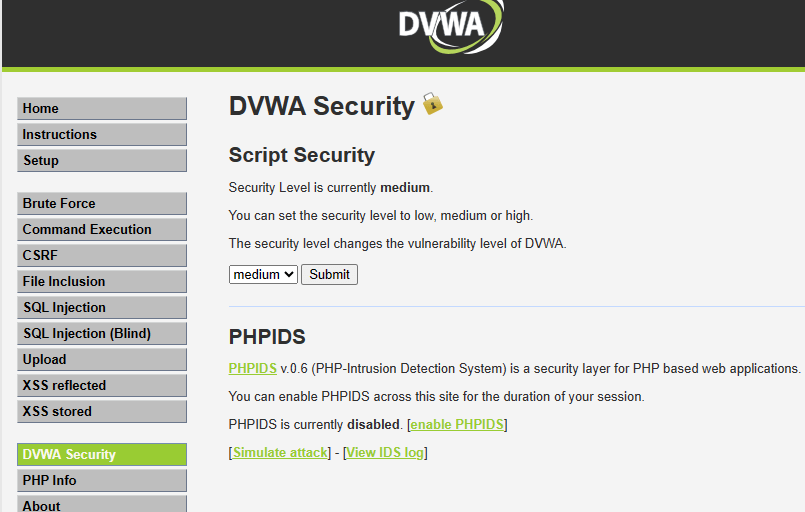This screenshot has height=512, width=805.
Task: Open Instructions menu item
Action: point(101,134)
